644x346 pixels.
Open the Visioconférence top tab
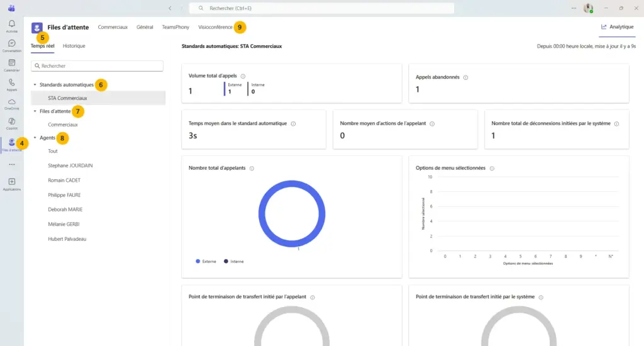coord(215,27)
